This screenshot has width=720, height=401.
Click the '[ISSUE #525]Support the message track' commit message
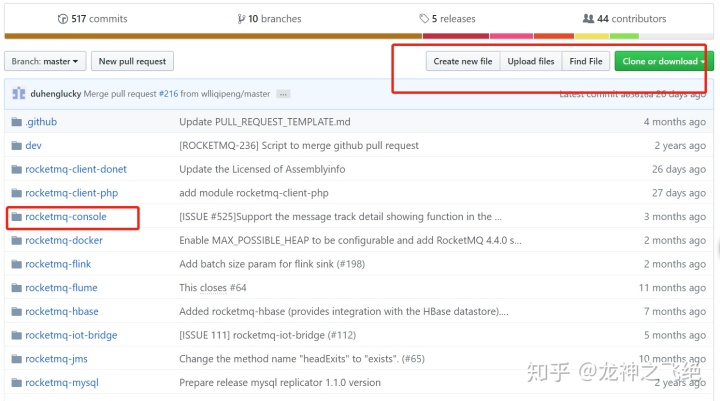pyautogui.click(x=340, y=216)
